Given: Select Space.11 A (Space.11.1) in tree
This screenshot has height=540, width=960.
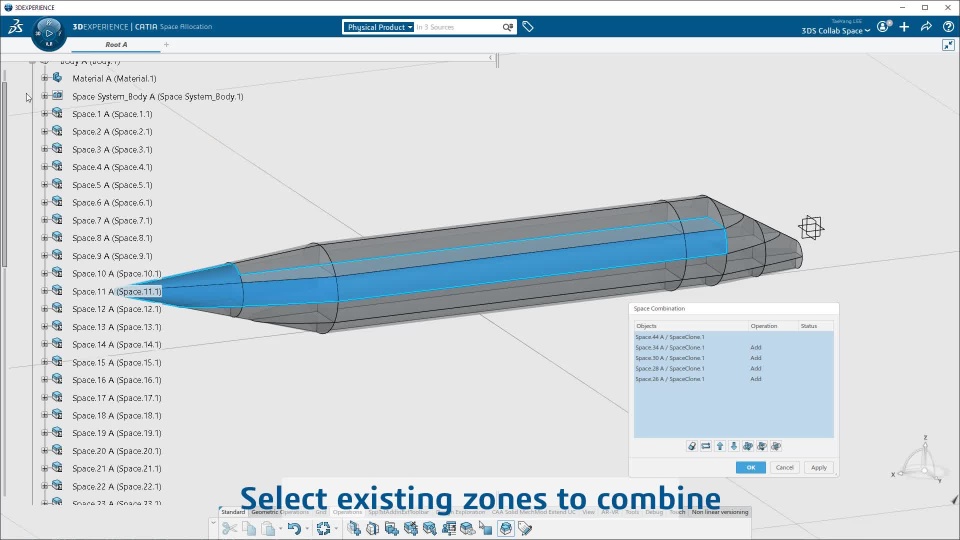Looking at the screenshot, I should (117, 291).
